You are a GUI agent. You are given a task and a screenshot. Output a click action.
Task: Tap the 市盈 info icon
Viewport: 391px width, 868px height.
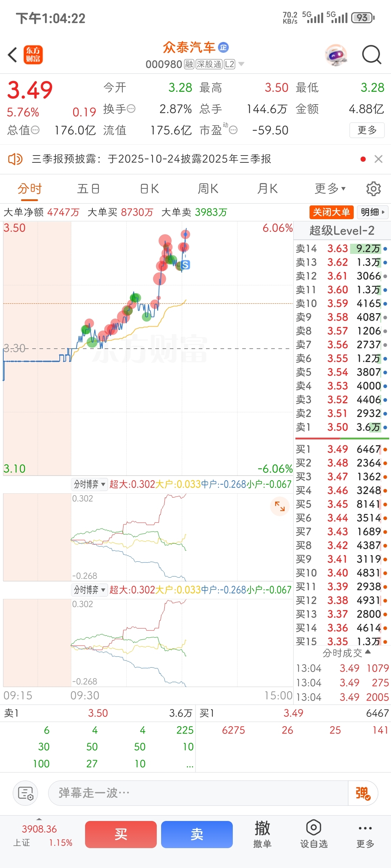coord(234,130)
